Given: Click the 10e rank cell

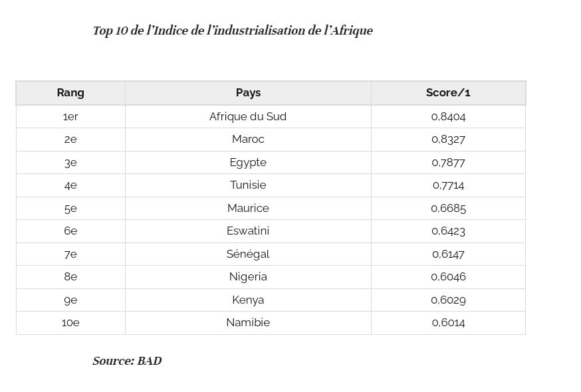Looking at the screenshot, I should [x=70, y=323].
